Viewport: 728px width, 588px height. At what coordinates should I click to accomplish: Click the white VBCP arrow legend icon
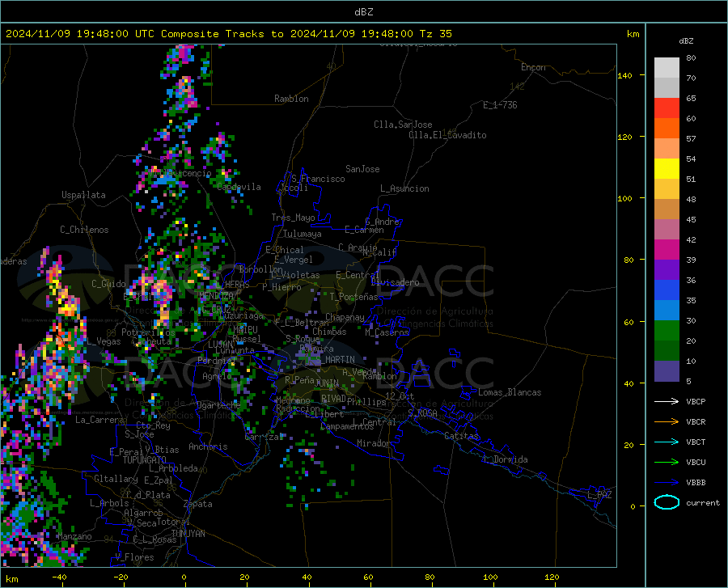667,401
